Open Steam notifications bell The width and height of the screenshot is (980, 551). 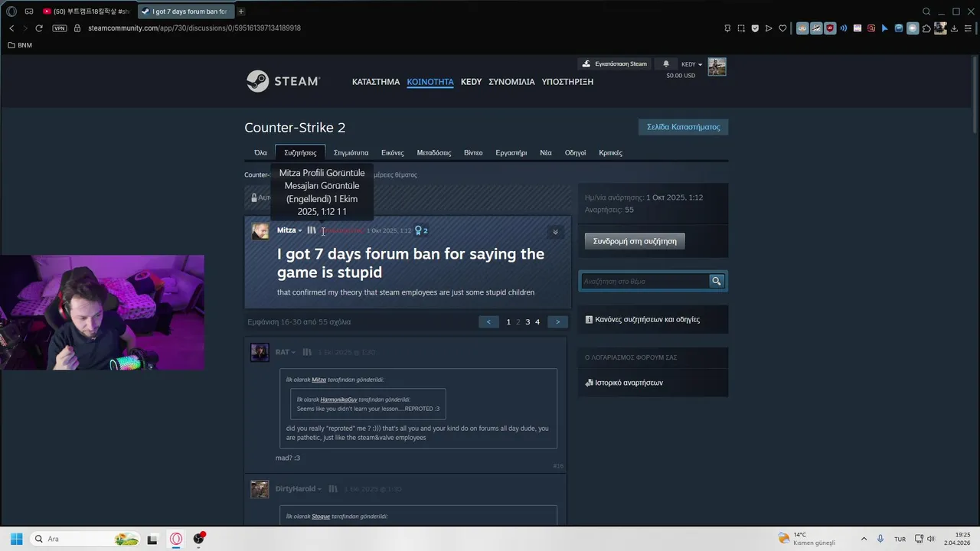coord(666,64)
